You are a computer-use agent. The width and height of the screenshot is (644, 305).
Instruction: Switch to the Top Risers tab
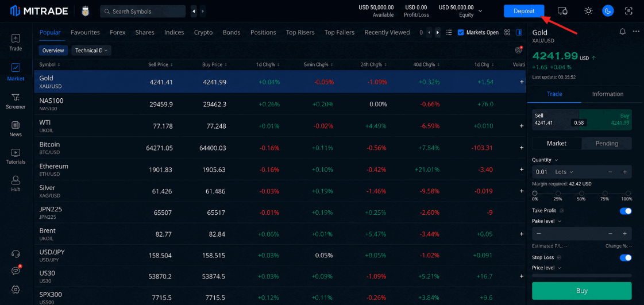point(300,32)
